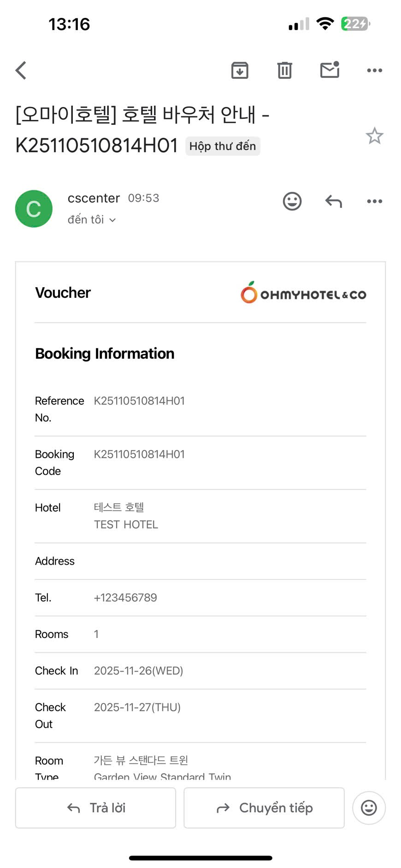Tap the OHMYHOTEL&CO logo
Image resolution: width=401 pixels, height=868 pixels.
tap(303, 293)
